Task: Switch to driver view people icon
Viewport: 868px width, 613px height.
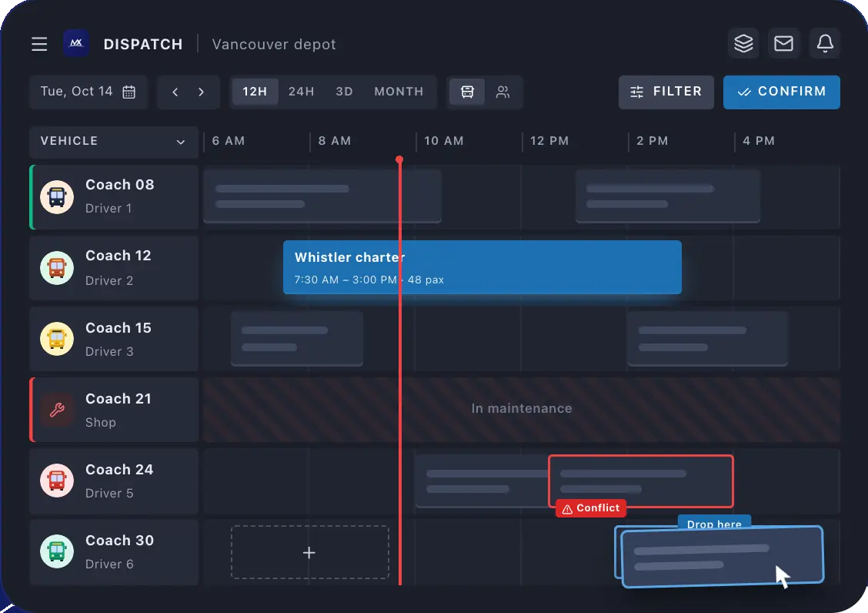Action: click(x=502, y=92)
